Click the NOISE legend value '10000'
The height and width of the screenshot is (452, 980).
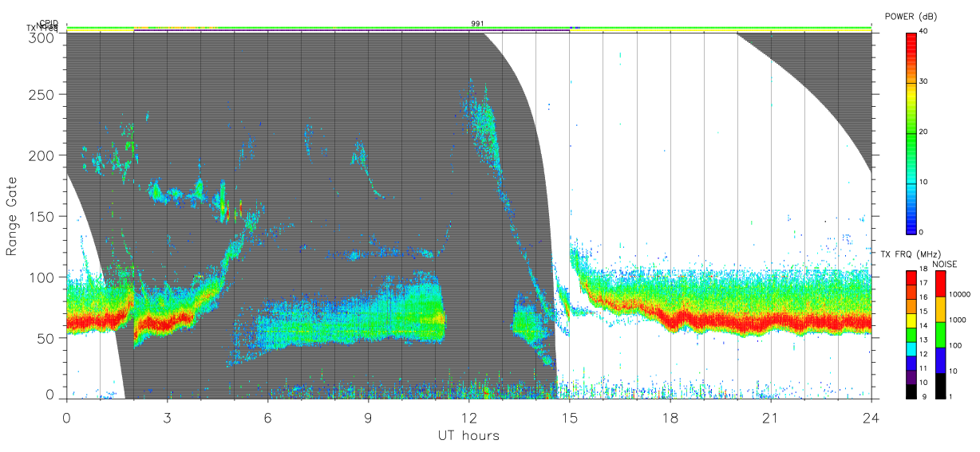coord(959,296)
